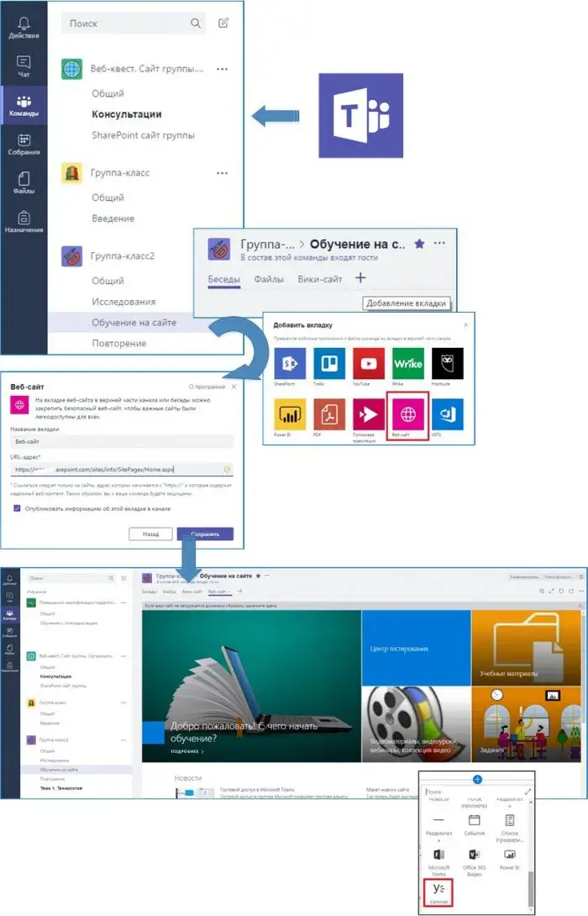Open more options for Группа-класс team

click(222, 172)
